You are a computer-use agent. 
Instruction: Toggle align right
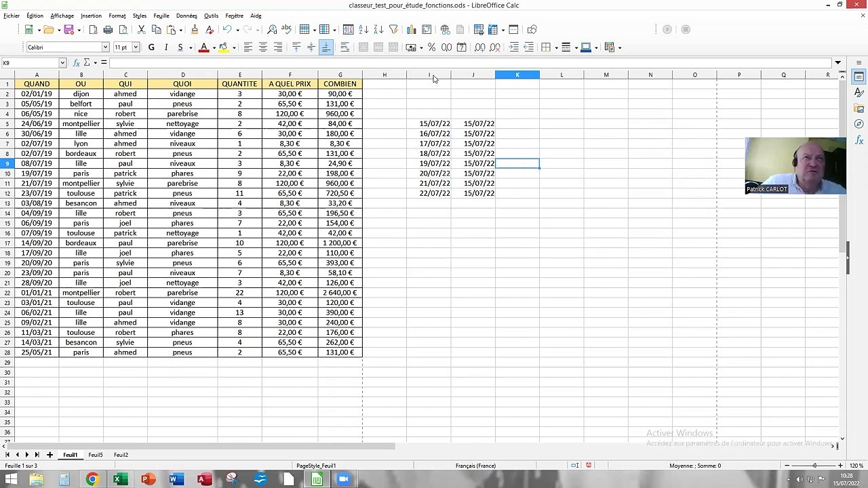coord(277,47)
